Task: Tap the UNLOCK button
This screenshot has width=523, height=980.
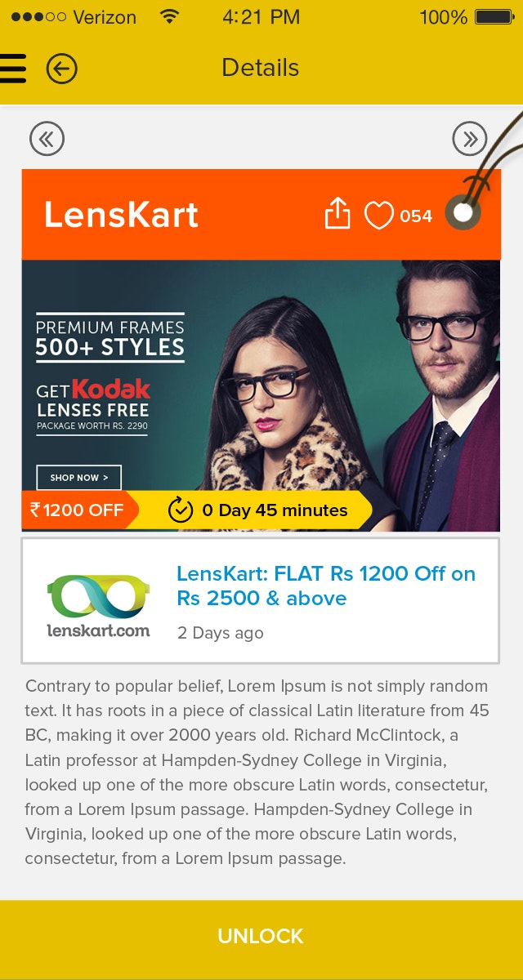Action: [x=261, y=936]
